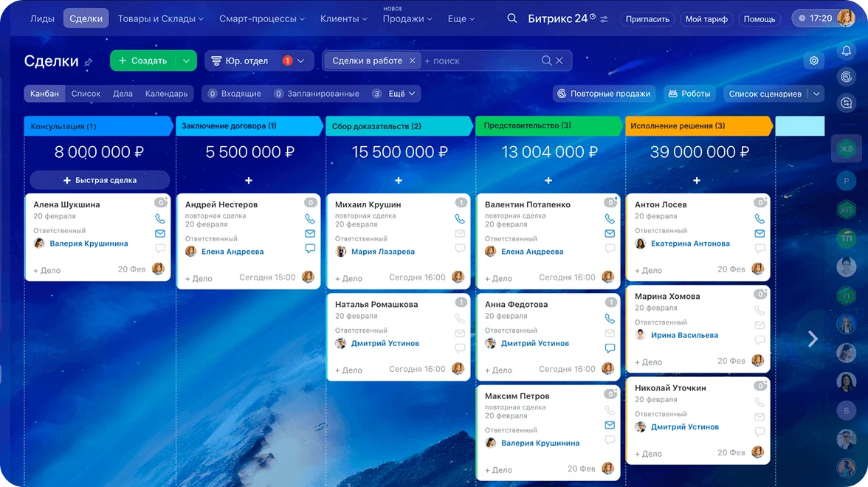Image resolution: width=868 pixels, height=487 pixels.
Task: Open notifications bell icon
Action: click(847, 51)
